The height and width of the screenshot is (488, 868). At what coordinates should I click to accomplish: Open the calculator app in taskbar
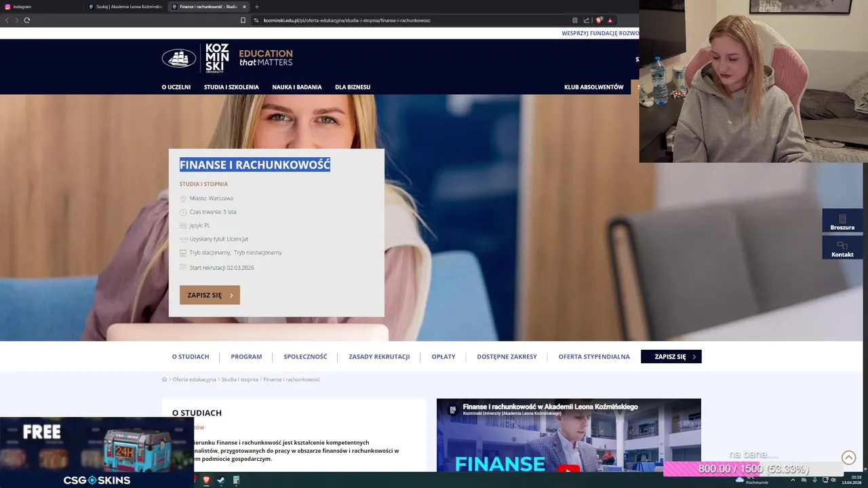[x=236, y=480]
